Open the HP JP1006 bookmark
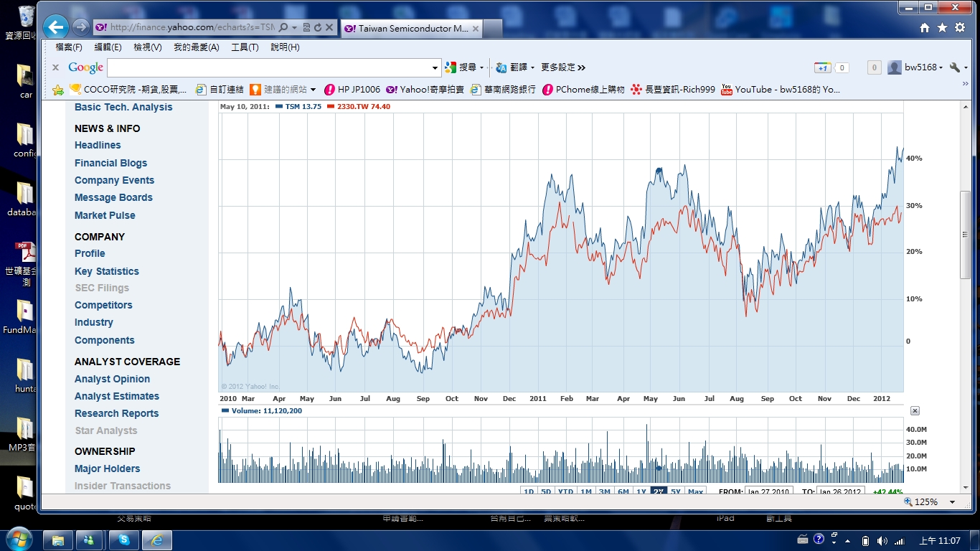980x551 pixels. click(352, 90)
